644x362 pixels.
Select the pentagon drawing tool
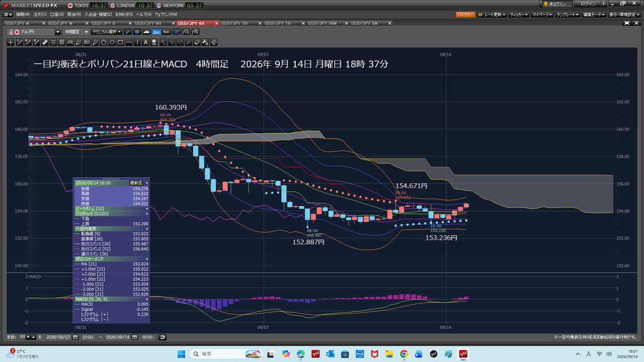(x=104, y=42)
